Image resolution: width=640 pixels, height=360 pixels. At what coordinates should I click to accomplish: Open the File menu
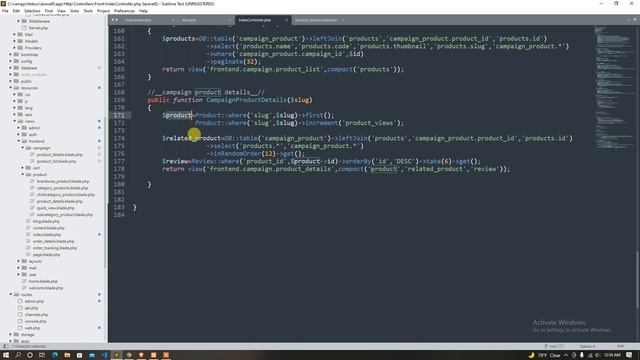(5, 11)
